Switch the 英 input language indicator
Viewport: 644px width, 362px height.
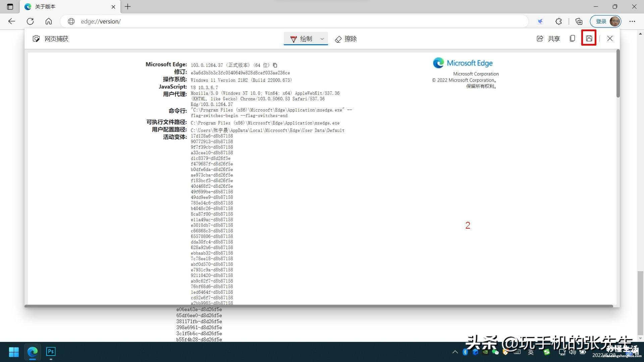coord(531,352)
